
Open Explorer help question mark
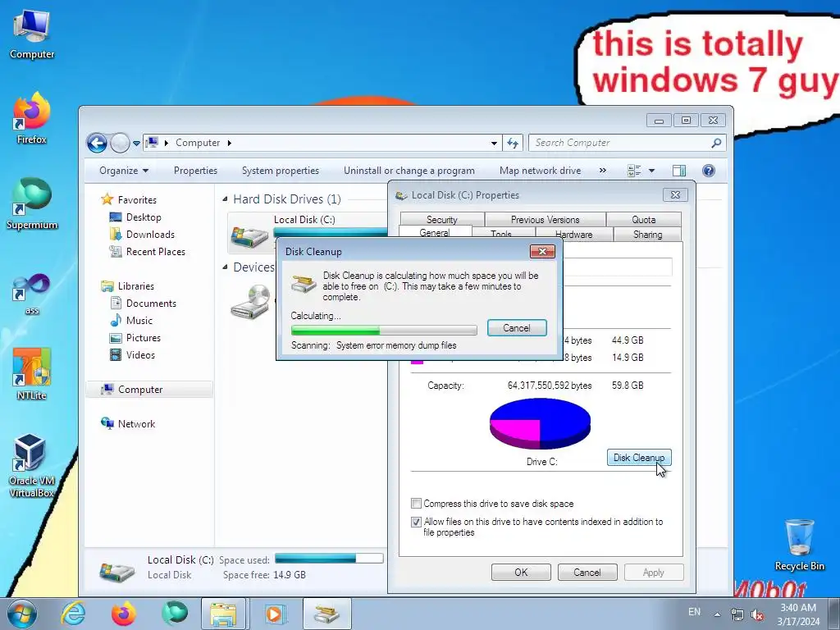point(708,171)
